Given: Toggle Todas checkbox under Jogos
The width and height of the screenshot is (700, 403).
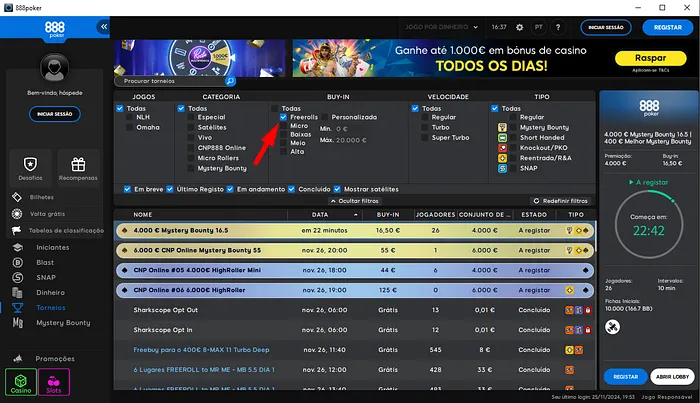Looking at the screenshot, I should pyautogui.click(x=120, y=108).
